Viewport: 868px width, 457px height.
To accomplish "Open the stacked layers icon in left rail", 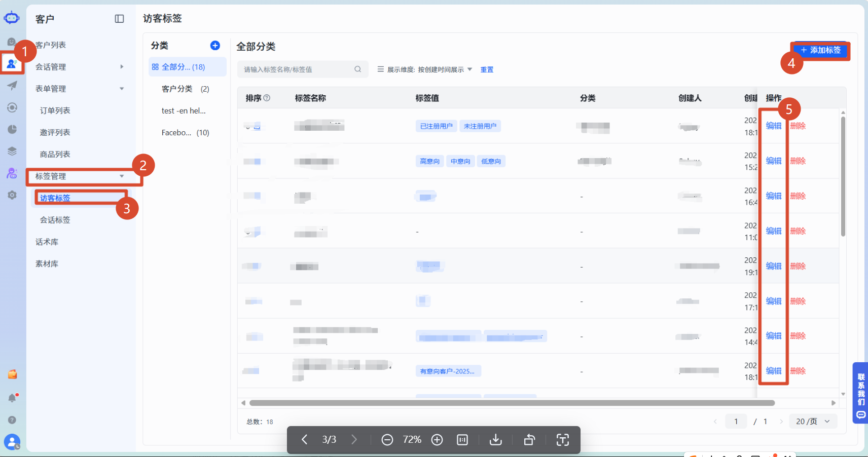I will point(12,151).
